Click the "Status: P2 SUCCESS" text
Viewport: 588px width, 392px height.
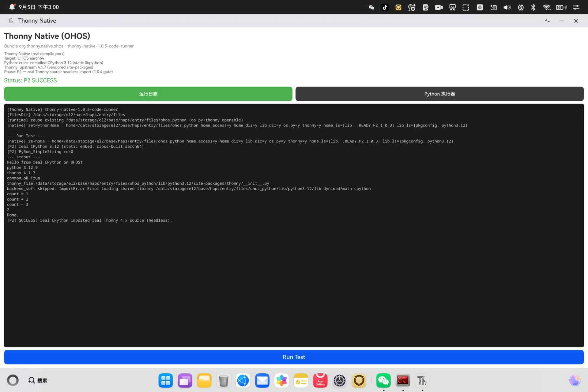tap(31, 80)
